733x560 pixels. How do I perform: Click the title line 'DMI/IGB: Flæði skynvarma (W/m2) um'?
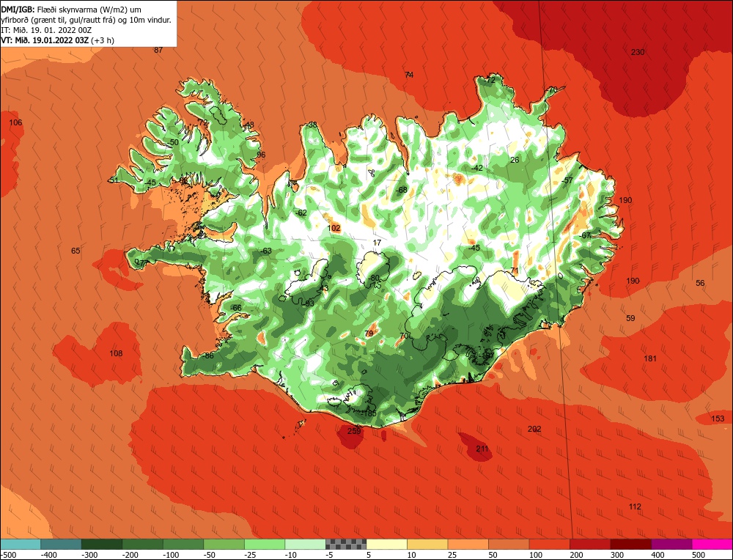click(x=71, y=10)
